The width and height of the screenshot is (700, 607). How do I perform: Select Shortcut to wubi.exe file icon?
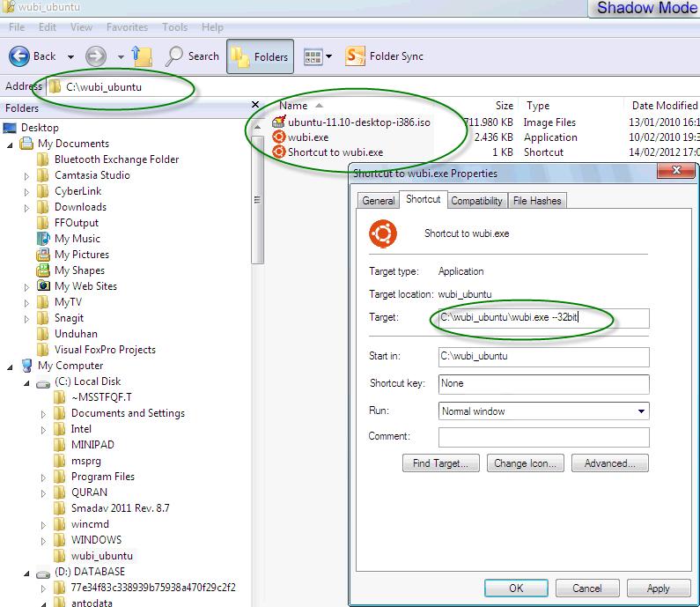pyautogui.click(x=279, y=152)
